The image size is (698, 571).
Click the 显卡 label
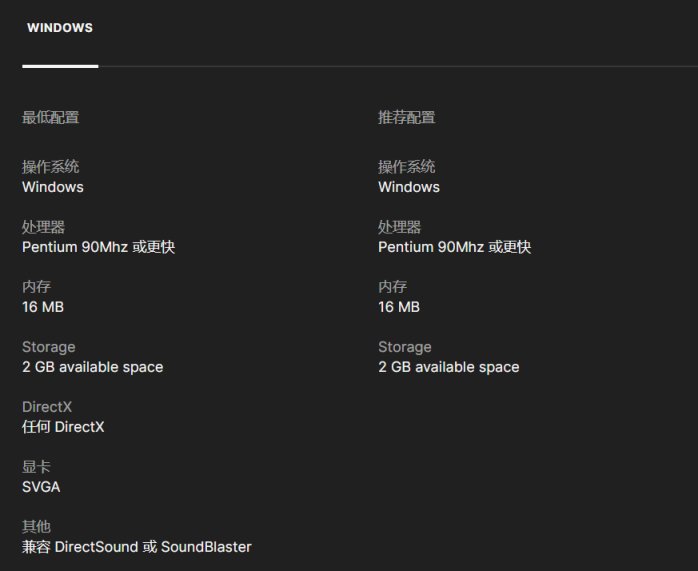tap(36, 467)
